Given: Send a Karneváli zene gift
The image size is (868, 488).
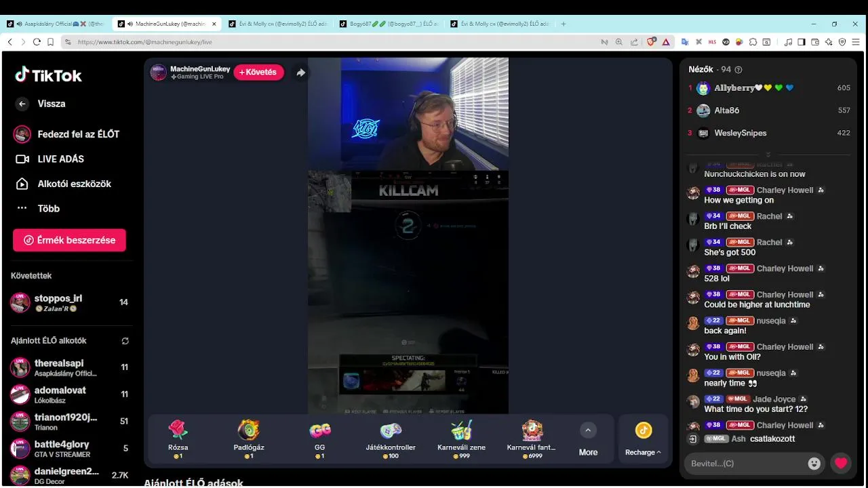Looking at the screenshot, I should 461,439.
